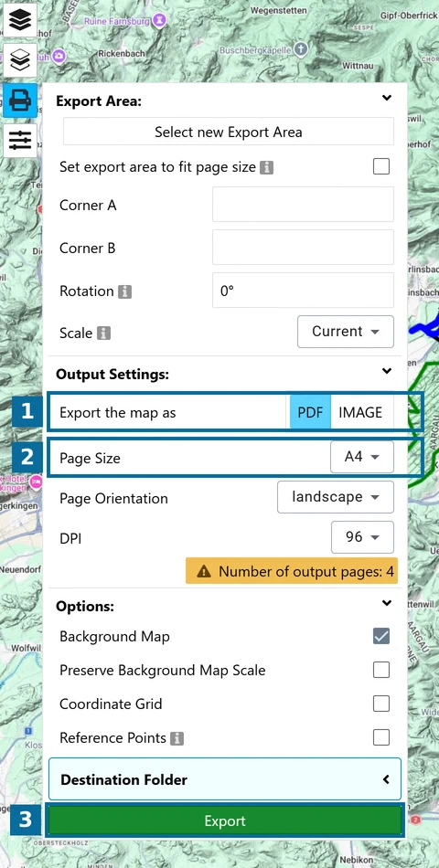439x868 pixels.
Task: Click Select new Export Area button
Action: tap(229, 132)
